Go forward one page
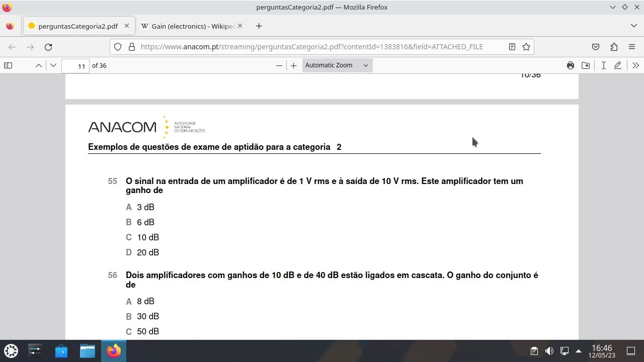The width and height of the screenshot is (644, 362). pos(30,47)
